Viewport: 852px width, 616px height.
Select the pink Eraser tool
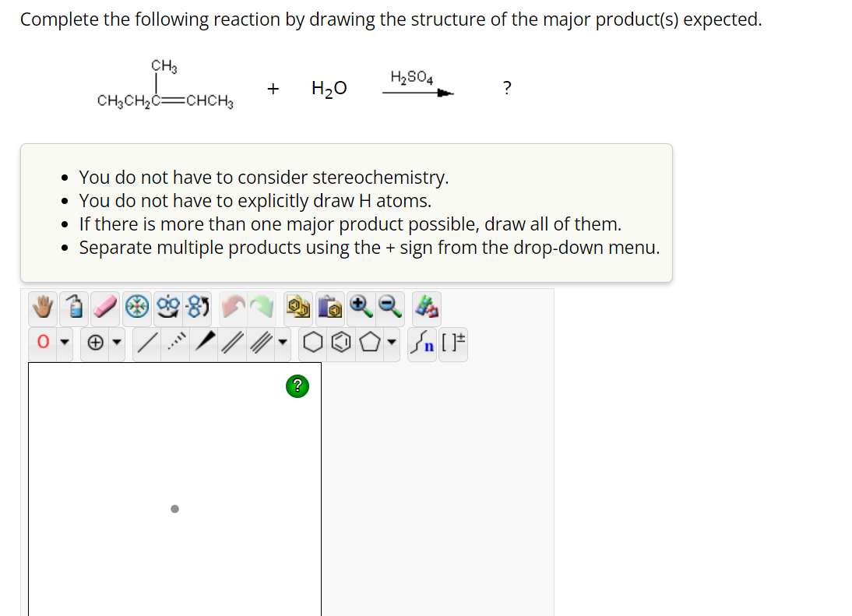pos(104,308)
